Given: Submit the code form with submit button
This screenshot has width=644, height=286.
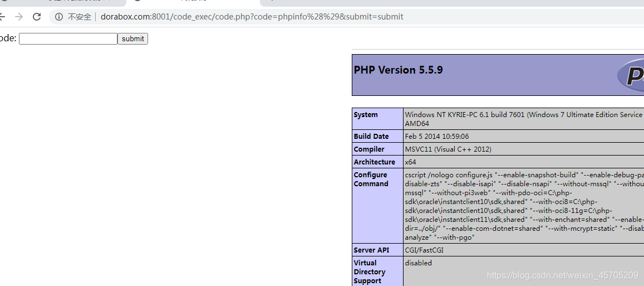Looking at the screenshot, I should (x=132, y=38).
